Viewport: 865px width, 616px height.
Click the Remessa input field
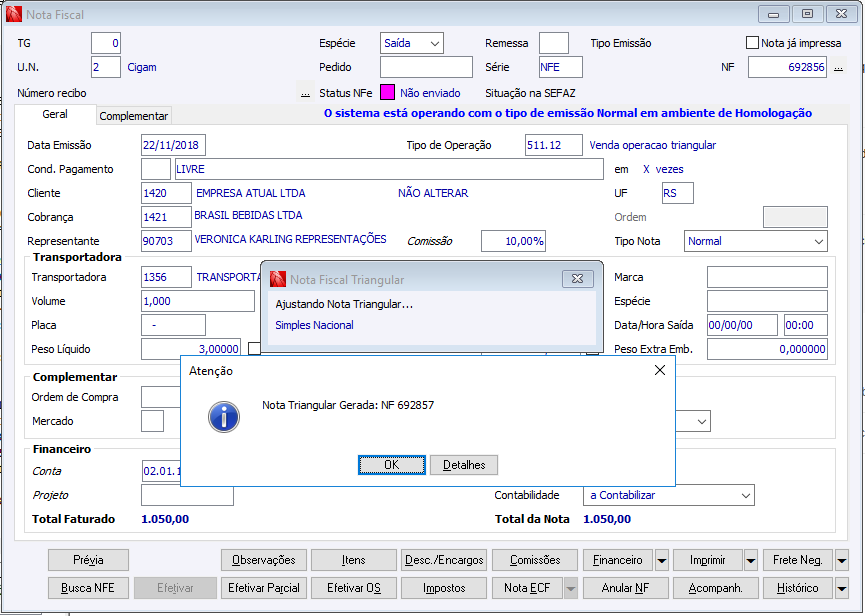pyautogui.click(x=553, y=43)
